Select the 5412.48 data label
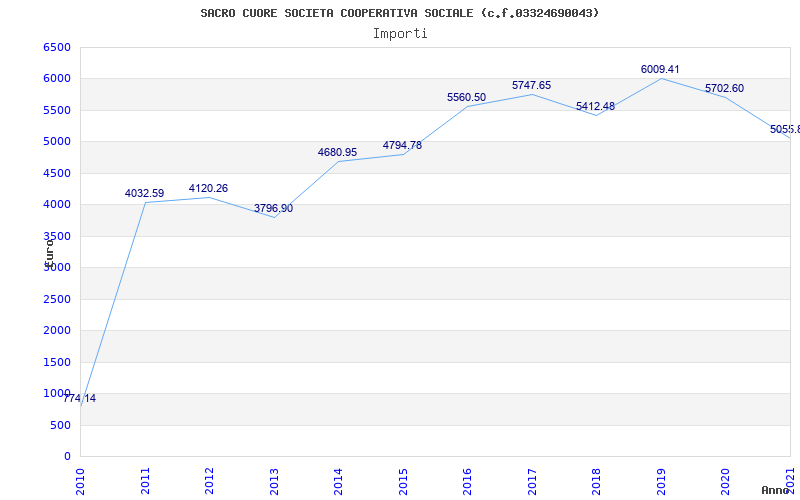The image size is (800, 500). click(x=595, y=106)
